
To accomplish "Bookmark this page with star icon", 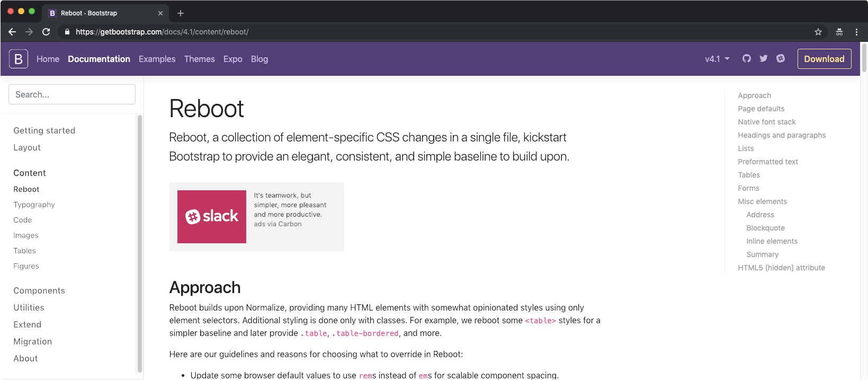I will pyautogui.click(x=818, y=32).
